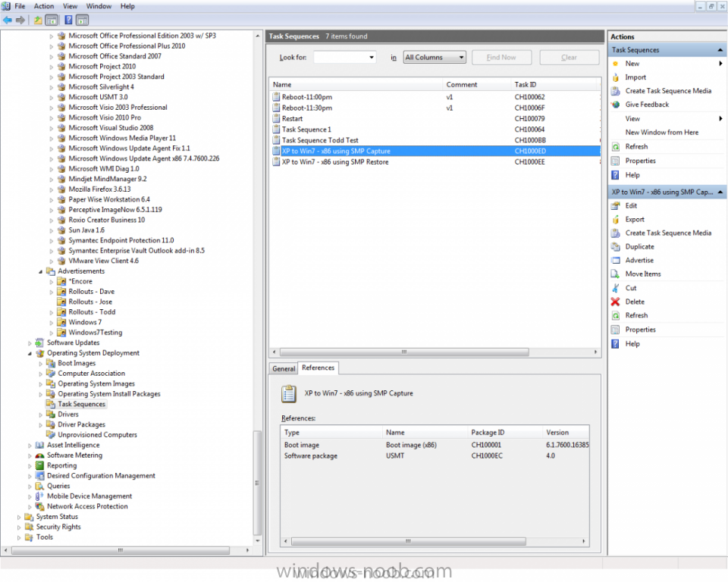Viewport: 728px width, 582px height.
Task: Expand the Tools tree node
Action: [19, 537]
